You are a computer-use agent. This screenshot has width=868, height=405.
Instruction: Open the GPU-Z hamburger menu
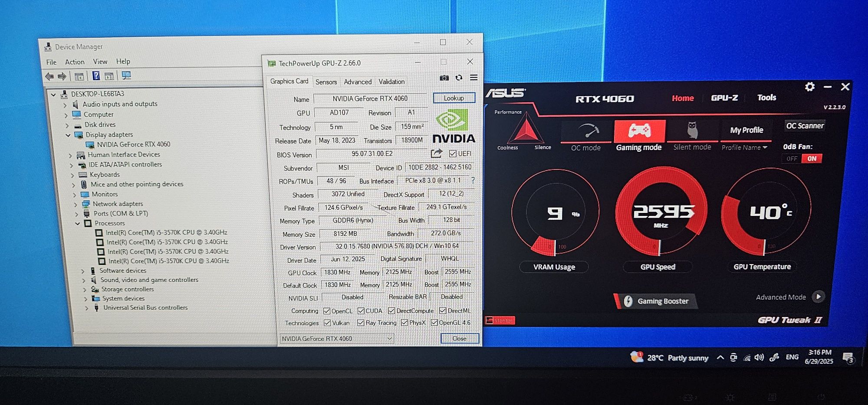coord(473,78)
